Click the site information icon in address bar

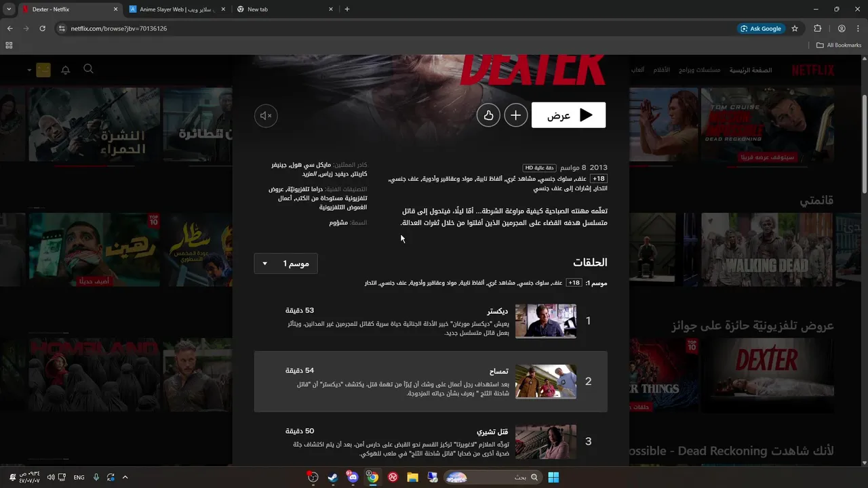[62, 28]
